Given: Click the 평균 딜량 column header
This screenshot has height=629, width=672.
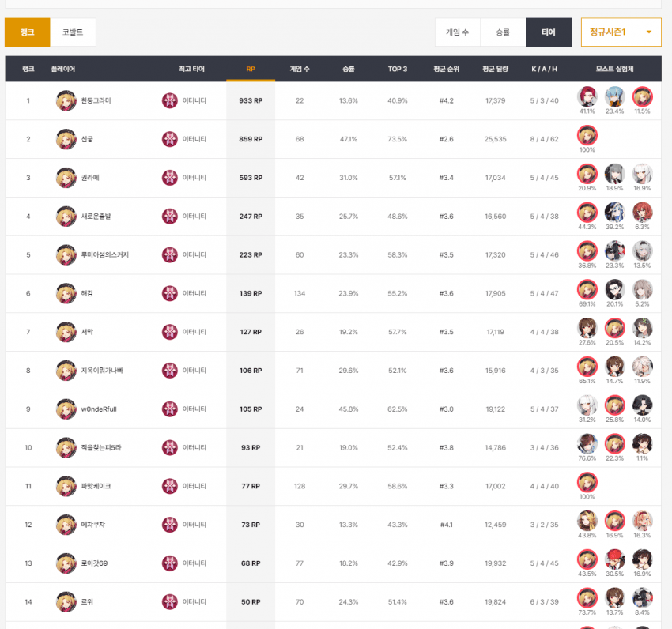Looking at the screenshot, I should 495,69.
